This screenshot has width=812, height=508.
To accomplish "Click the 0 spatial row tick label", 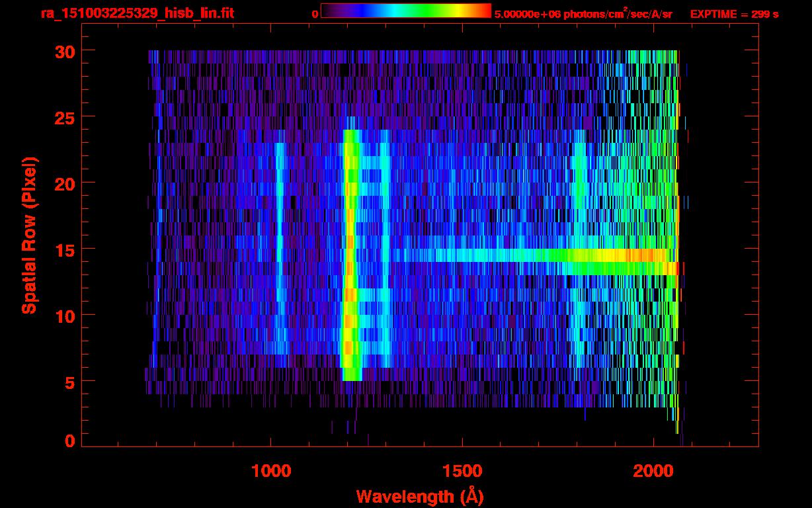I will (x=69, y=441).
